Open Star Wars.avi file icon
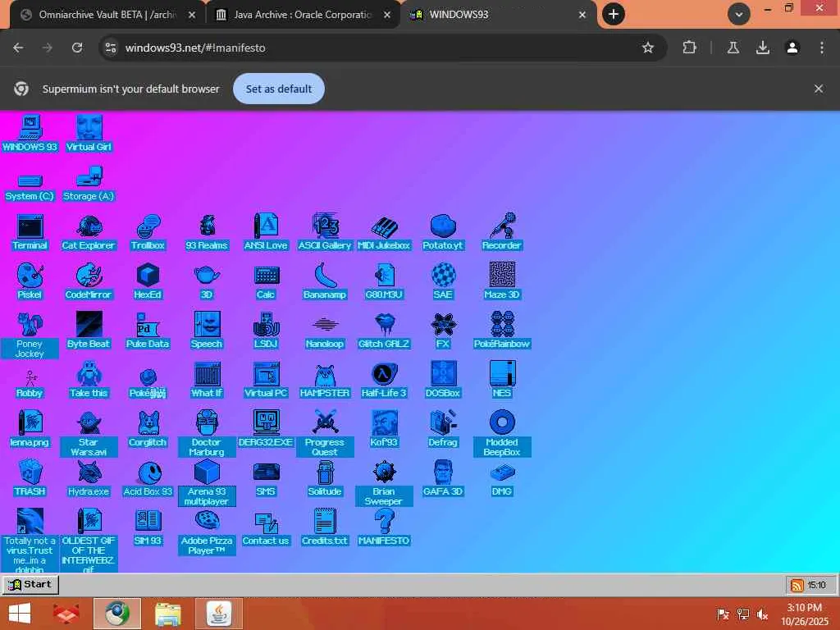 (x=89, y=434)
